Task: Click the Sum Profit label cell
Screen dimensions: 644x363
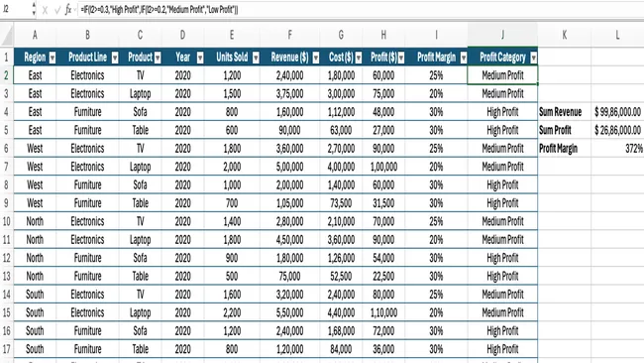Action: pyautogui.click(x=565, y=130)
